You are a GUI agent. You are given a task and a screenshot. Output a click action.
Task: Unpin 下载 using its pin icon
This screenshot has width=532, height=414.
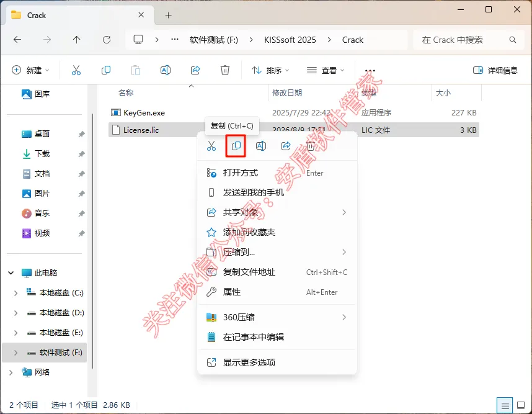81,154
